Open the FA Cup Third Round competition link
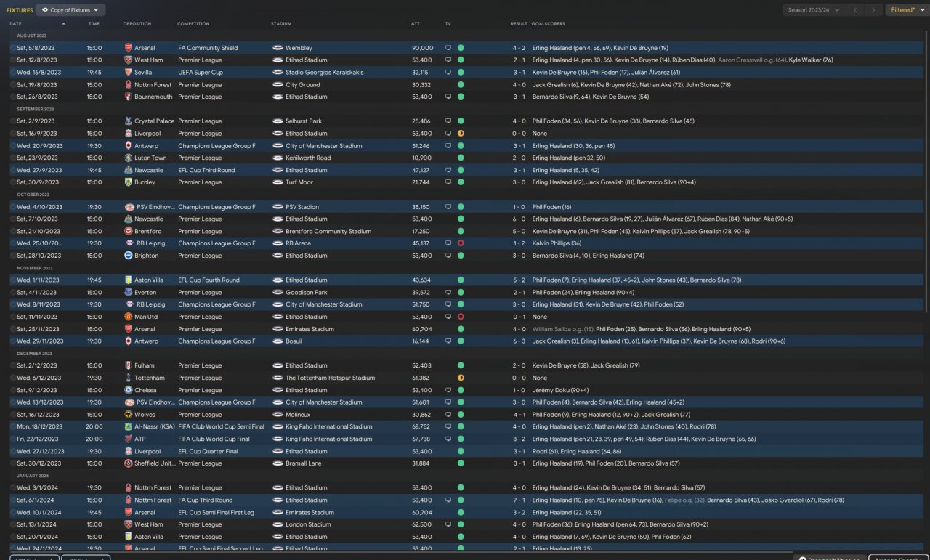This screenshot has height=560, width=930. coord(206,500)
